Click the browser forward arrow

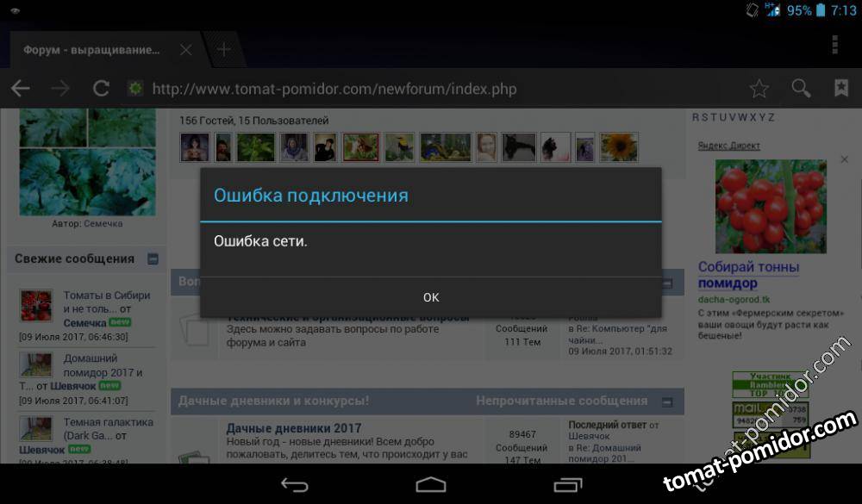pos(60,89)
